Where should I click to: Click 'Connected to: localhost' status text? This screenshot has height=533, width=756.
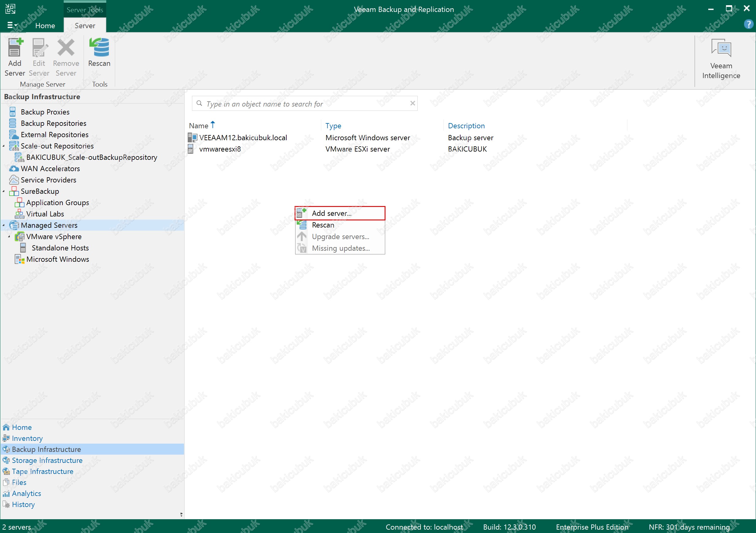tap(424, 527)
